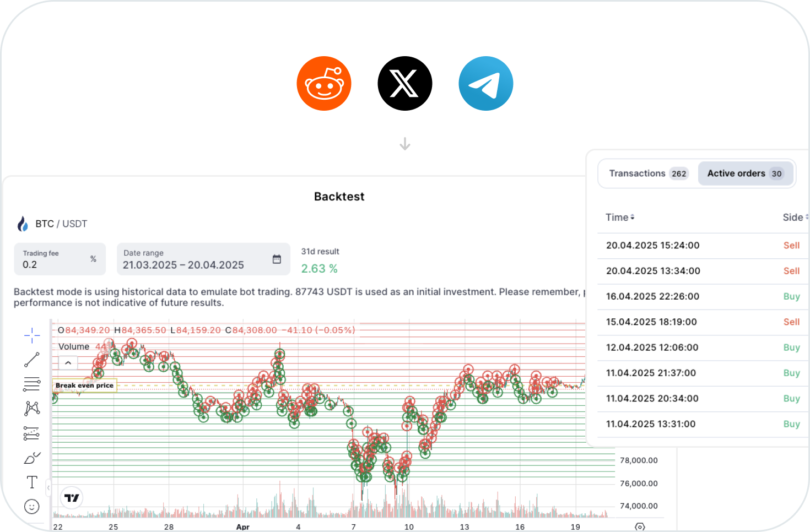Open the emoji icons tool
810x532 pixels.
tap(32, 507)
